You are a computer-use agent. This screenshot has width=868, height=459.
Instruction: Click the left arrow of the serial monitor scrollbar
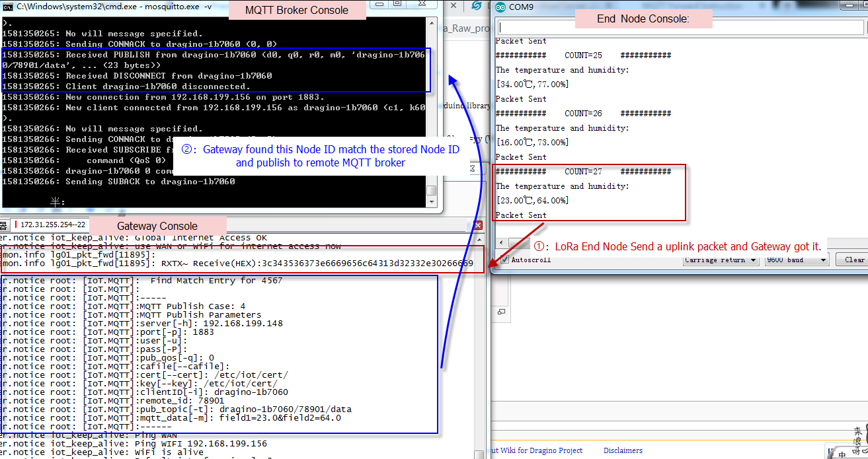(x=502, y=243)
